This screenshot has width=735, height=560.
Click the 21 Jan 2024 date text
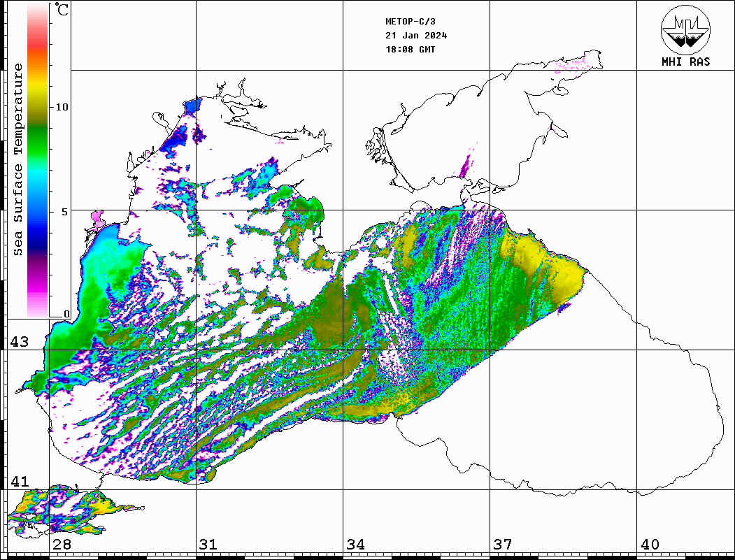(416, 36)
